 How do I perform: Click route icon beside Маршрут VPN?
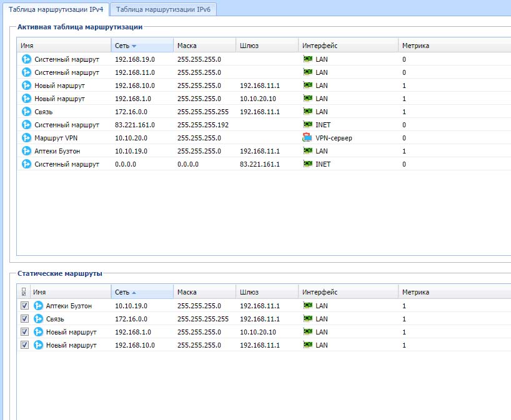26,138
